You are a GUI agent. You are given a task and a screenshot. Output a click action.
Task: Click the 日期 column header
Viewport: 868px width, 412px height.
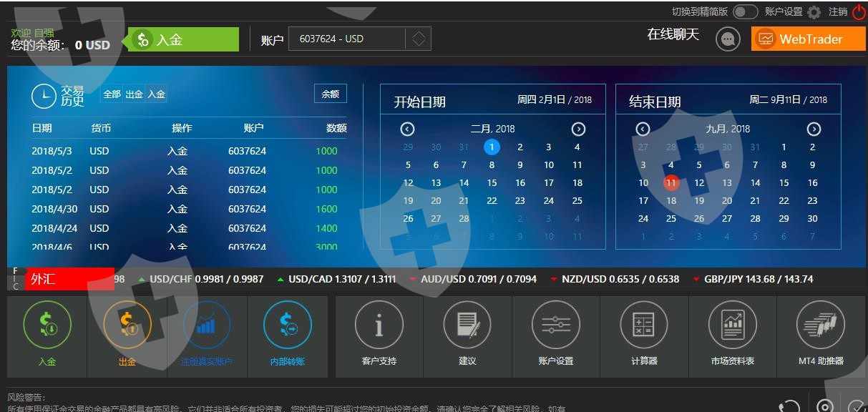tap(42, 129)
